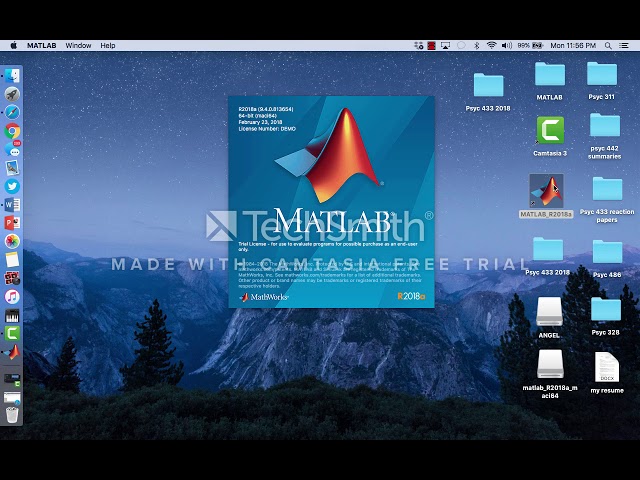
Task: Click the battery status indicator
Action: point(530,46)
